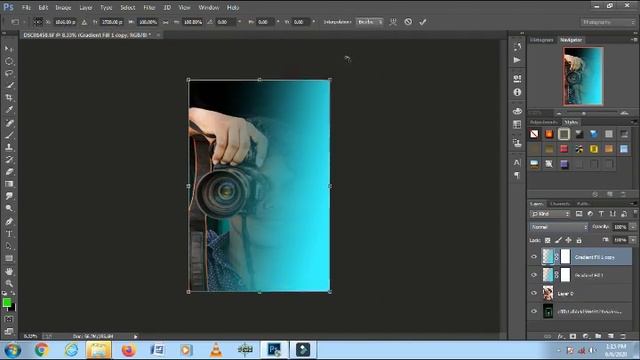Viewport: 640px width, 360px height.
Task: Create a new group folder
Action: pyautogui.click(x=598, y=336)
